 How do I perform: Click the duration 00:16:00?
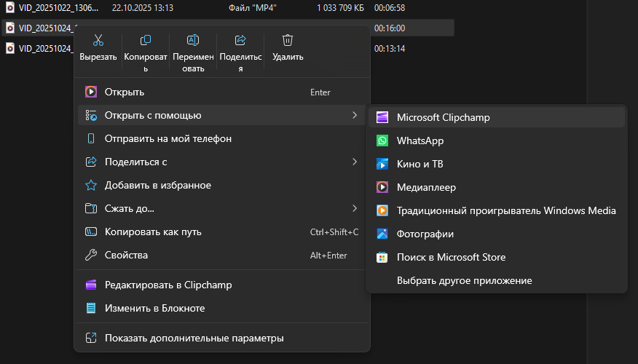click(390, 28)
